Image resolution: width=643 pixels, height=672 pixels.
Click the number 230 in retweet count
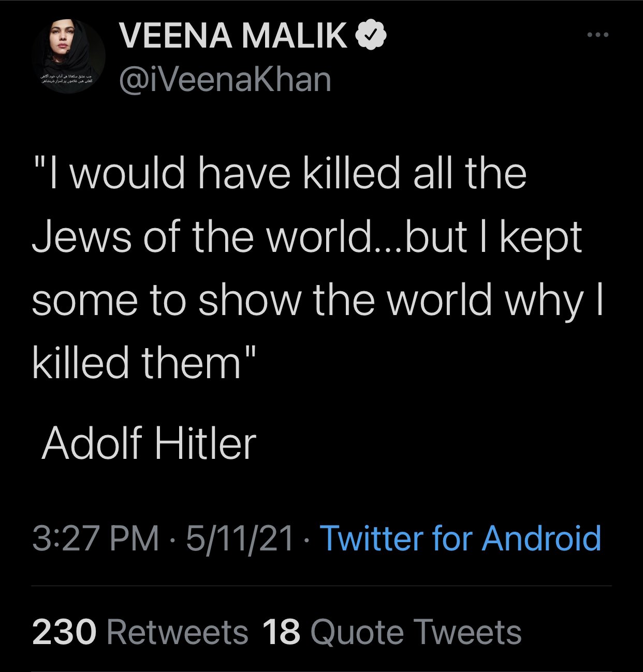(x=64, y=632)
